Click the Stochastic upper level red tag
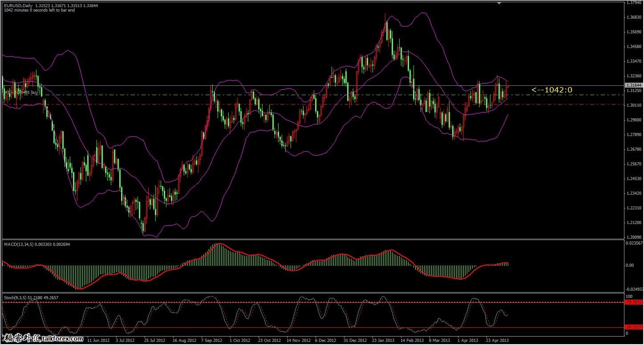This screenshot has width=644, height=345. tap(634, 302)
